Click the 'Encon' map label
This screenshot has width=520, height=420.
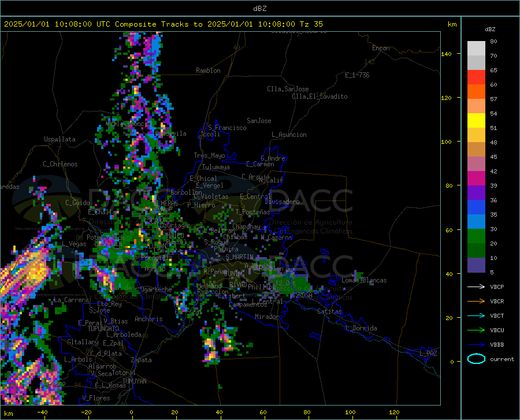[381, 48]
